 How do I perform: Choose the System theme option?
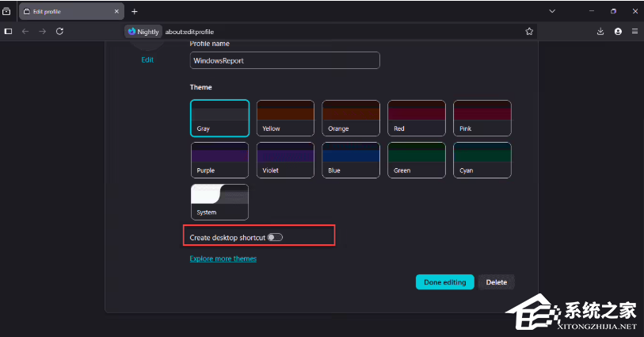pyautogui.click(x=219, y=201)
